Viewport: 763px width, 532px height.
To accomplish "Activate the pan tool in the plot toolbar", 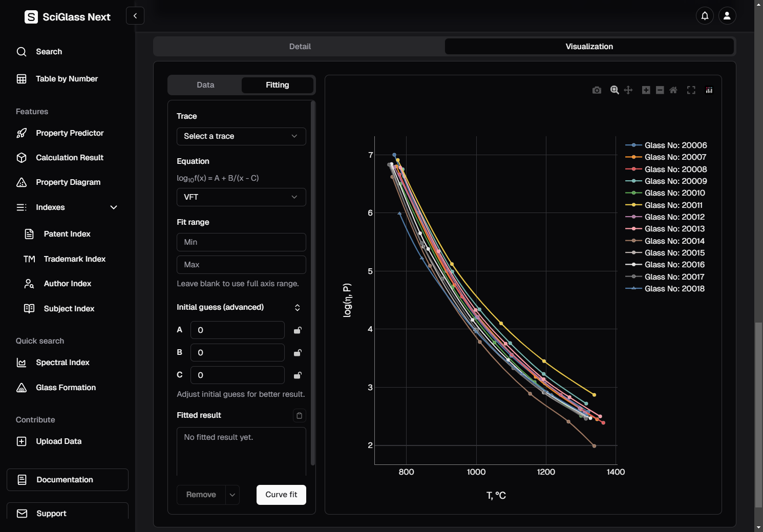I will tap(628, 90).
